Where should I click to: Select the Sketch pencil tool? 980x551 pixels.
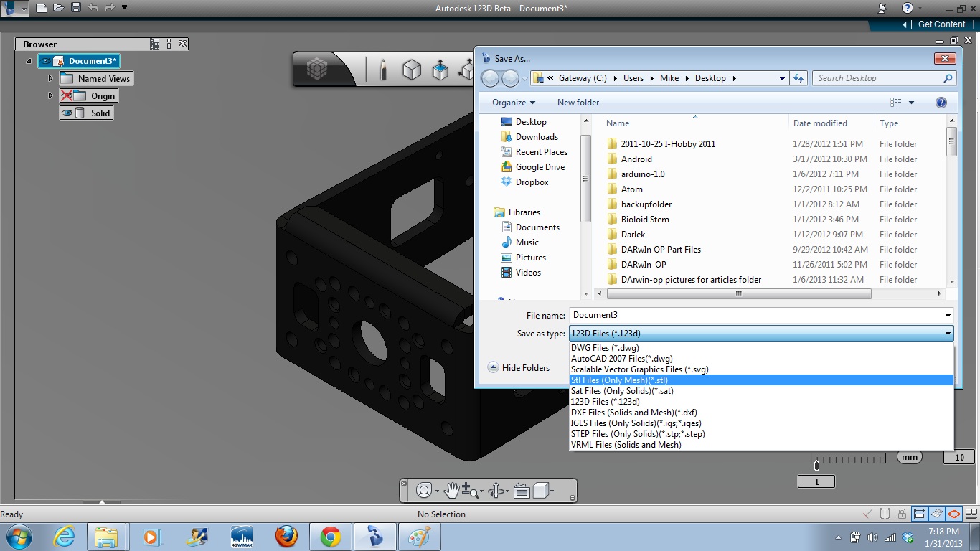[383, 70]
